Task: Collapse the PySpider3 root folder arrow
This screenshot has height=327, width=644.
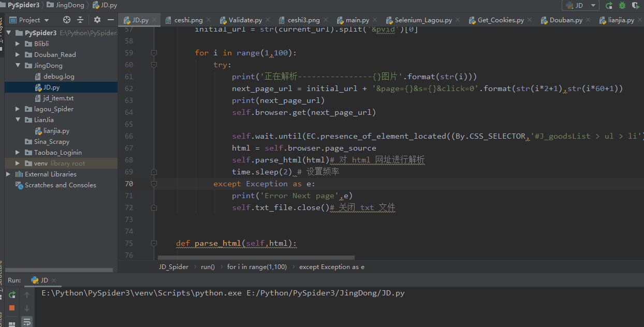Action: pyautogui.click(x=8, y=33)
